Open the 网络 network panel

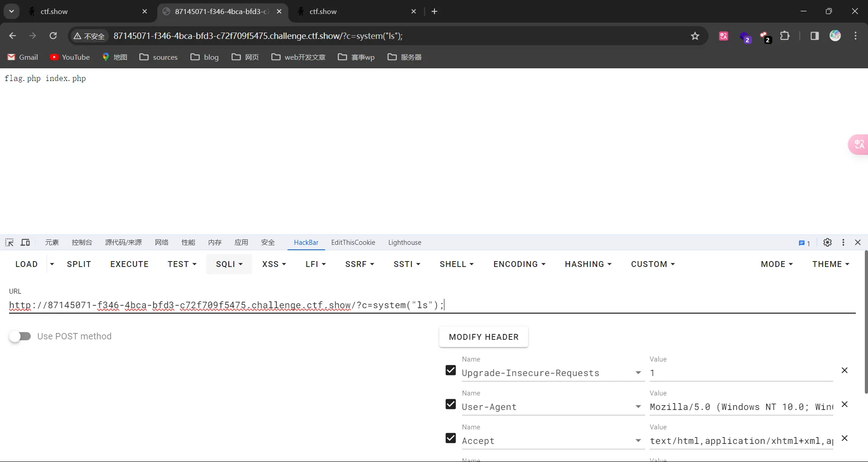162,243
